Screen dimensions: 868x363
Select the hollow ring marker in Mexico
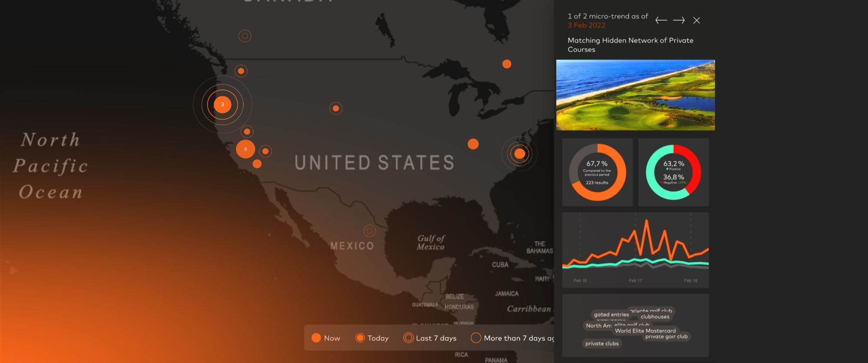tap(369, 231)
